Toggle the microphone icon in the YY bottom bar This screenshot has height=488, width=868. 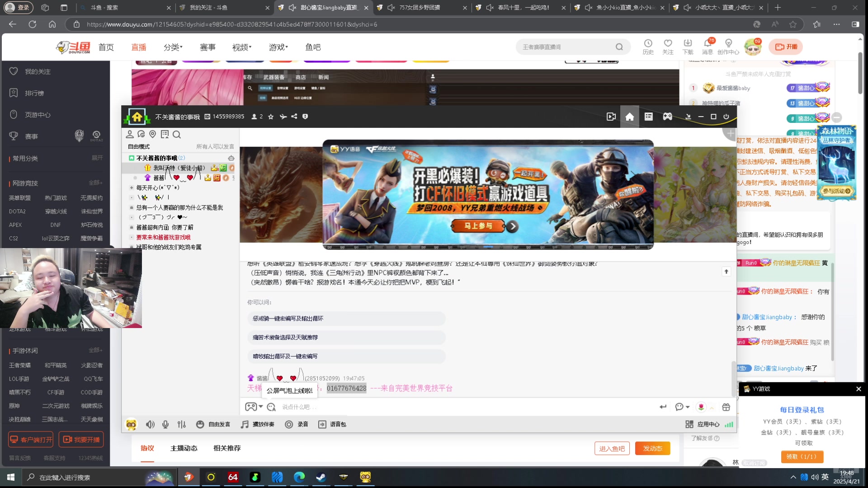[165, 424]
